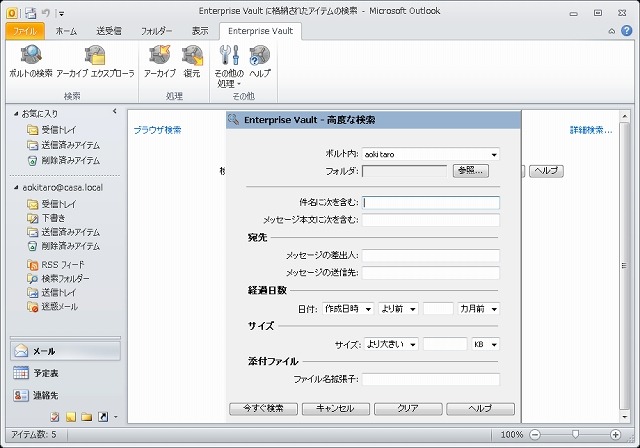Open the quick access toolbar customize arrow

pyautogui.click(x=61, y=14)
